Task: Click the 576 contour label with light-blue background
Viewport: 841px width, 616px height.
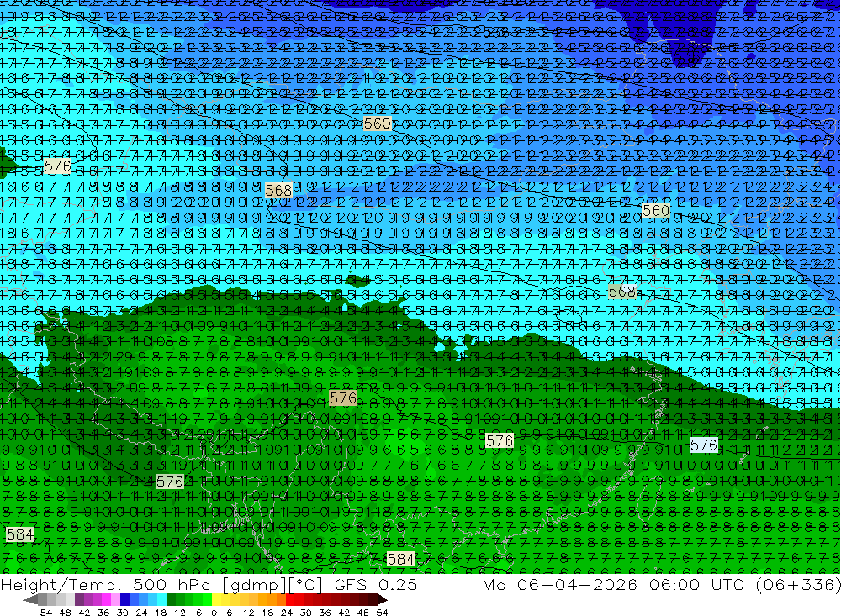Action: point(704,445)
